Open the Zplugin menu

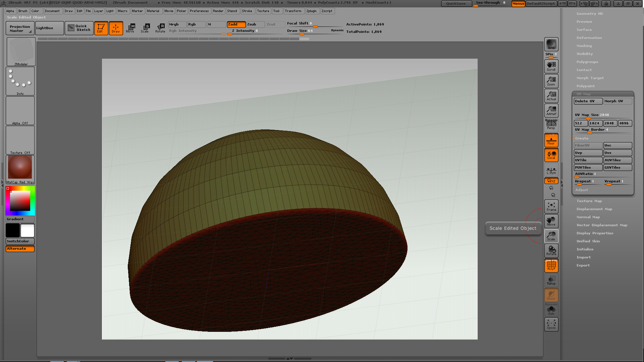311,11
